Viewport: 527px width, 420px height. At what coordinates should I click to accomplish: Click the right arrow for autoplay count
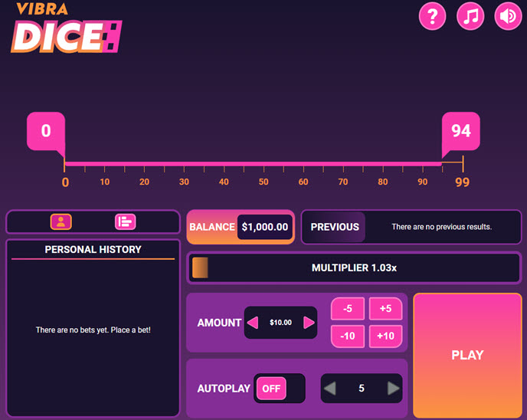(393, 389)
